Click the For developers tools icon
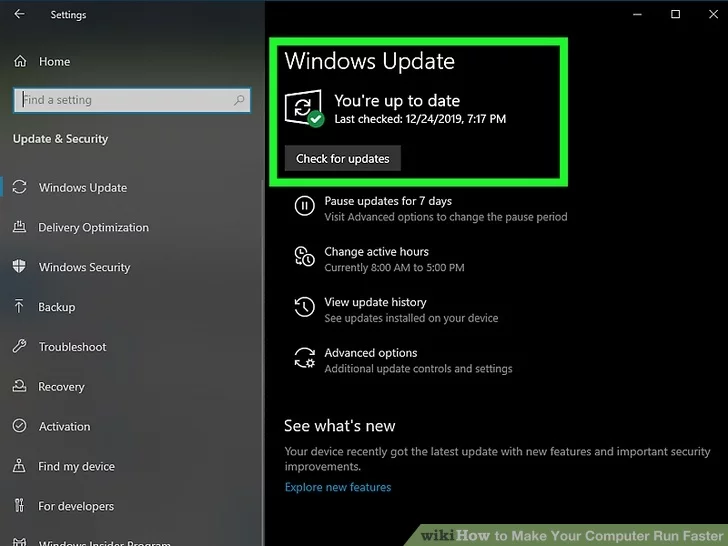The height and width of the screenshot is (546, 728). pos(19,505)
